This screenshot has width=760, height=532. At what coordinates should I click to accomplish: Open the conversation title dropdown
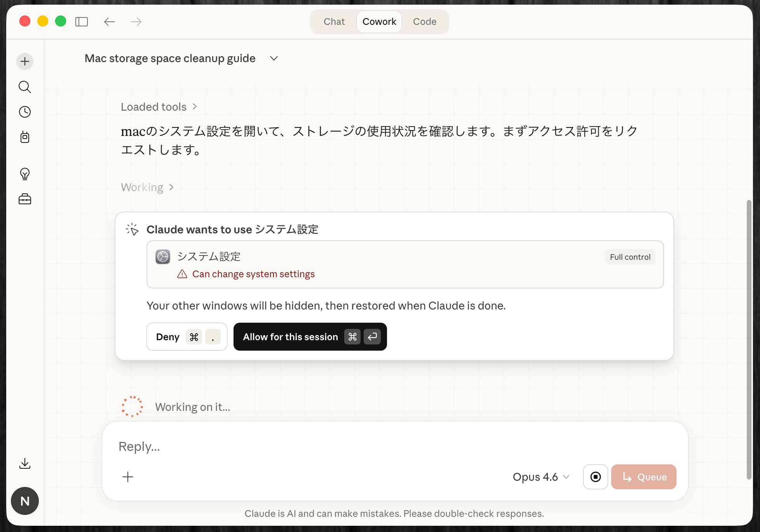[274, 58]
